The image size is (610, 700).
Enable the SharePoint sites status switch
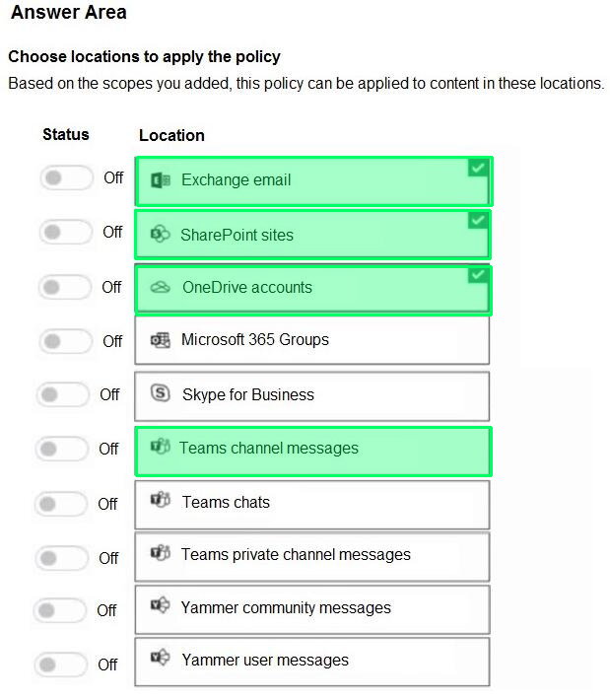[66, 232]
